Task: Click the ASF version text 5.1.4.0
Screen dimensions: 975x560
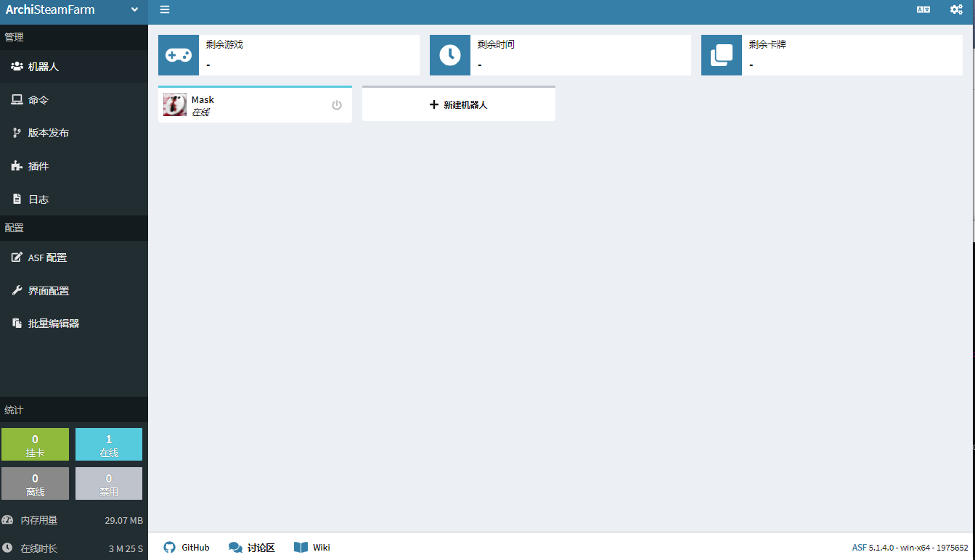Action: tap(883, 548)
